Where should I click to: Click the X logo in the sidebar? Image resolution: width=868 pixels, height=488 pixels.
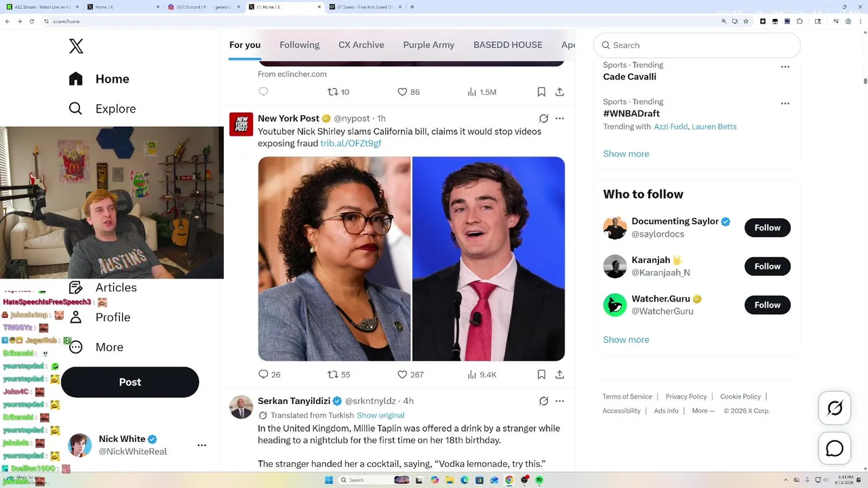(76, 46)
